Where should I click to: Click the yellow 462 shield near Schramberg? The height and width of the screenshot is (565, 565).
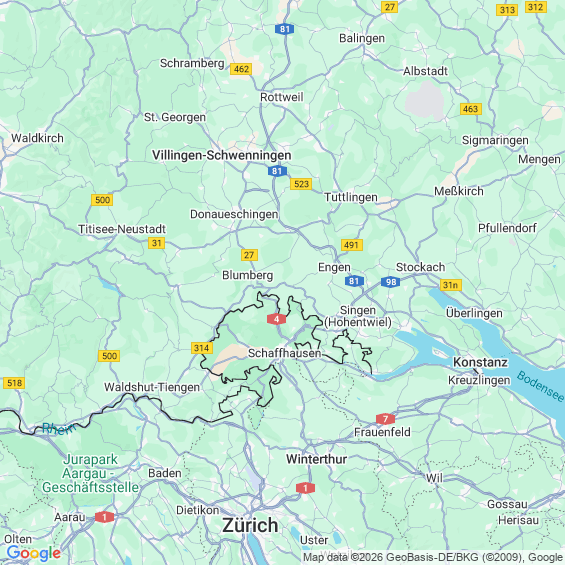(x=241, y=69)
